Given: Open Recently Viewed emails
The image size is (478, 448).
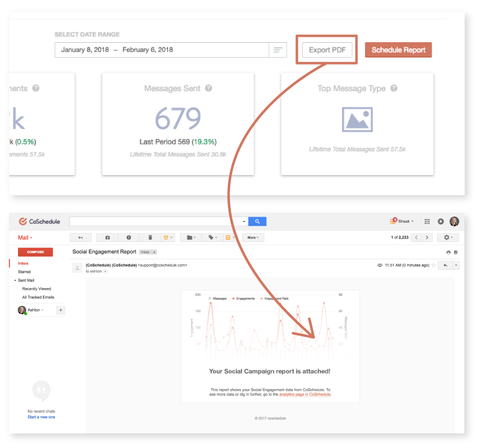Looking at the screenshot, I should click(37, 289).
